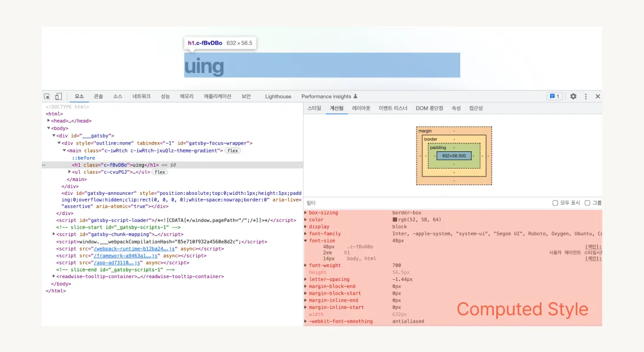This screenshot has width=644, height=352.
Task: Click the flex badge on main element
Action: pyautogui.click(x=233, y=151)
